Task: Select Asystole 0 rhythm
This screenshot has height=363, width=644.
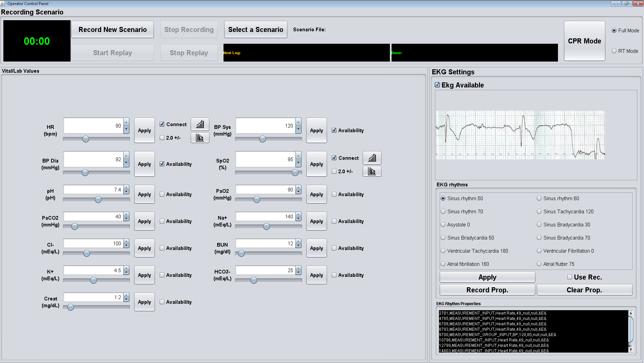Action: click(x=443, y=224)
